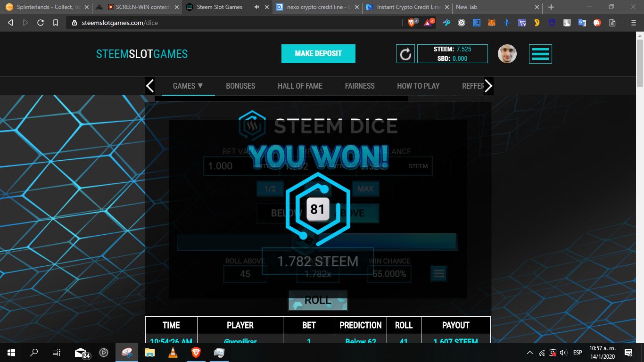Open the BONUSES tab

pos(240,86)
